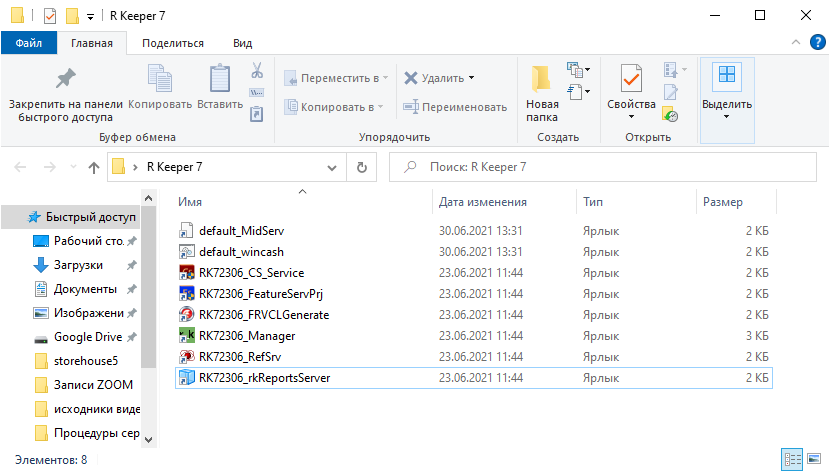Switch to details list view
Image resolution: width=830 pixels, height=472 pixels.
(794, 458)
